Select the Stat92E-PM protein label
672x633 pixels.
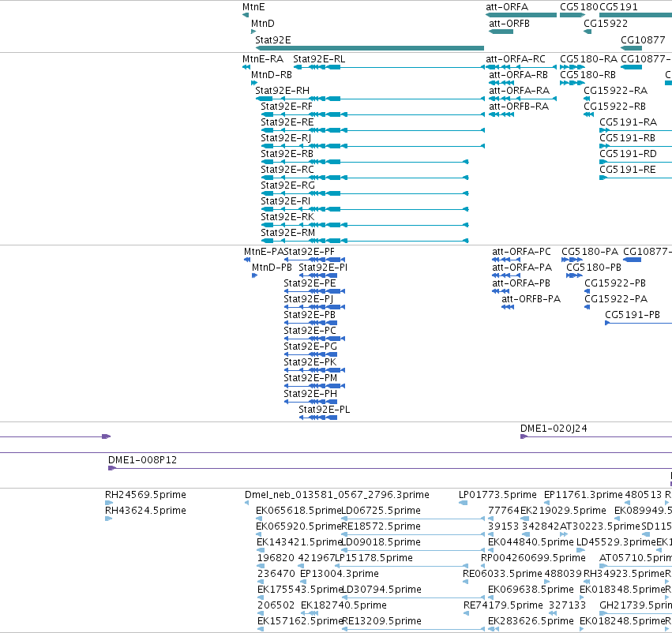310,378
